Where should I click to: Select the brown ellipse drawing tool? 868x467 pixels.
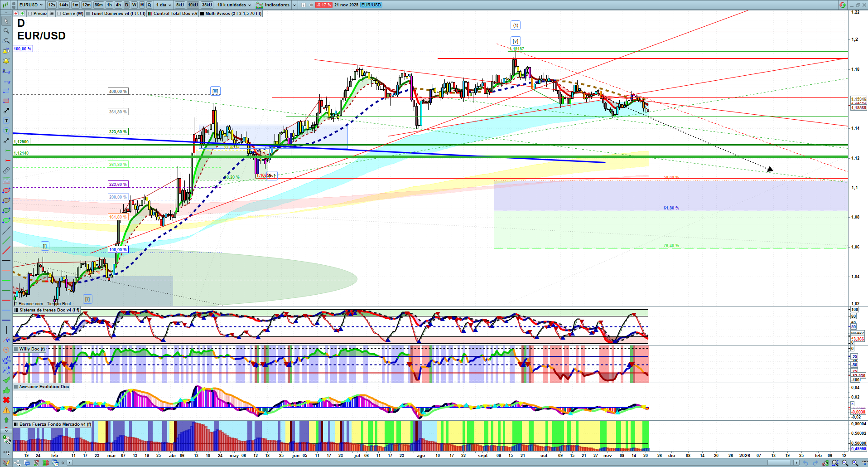(6, 200)
